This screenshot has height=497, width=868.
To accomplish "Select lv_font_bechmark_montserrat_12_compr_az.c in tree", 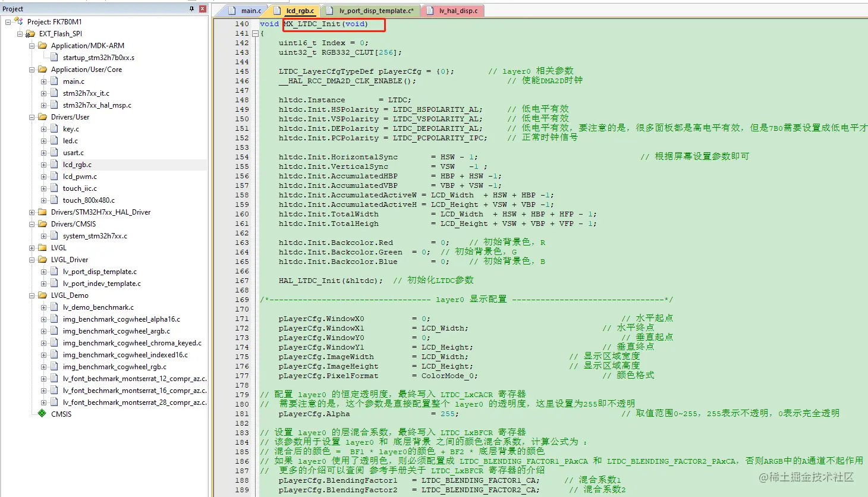I will pos(134,379).
